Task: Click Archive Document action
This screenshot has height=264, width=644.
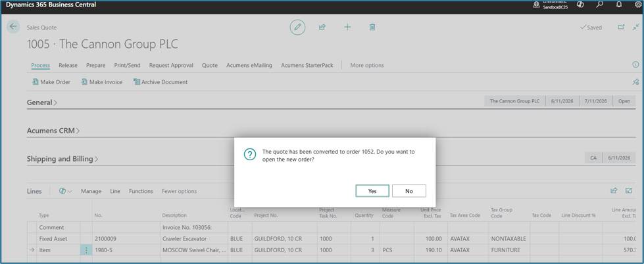Action: (161, 82)
